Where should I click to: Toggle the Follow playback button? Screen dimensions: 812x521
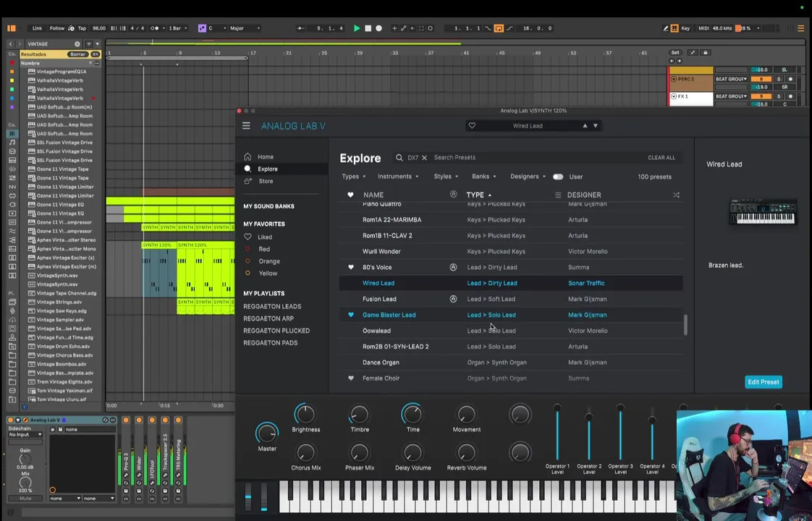[x=57, y=28]
